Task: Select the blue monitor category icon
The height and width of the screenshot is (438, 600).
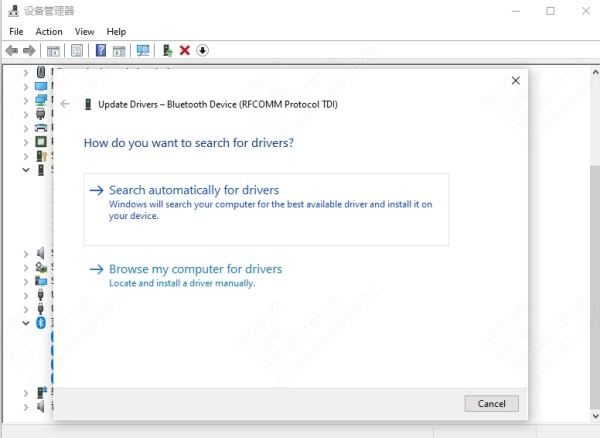Action: coord(41,86)
